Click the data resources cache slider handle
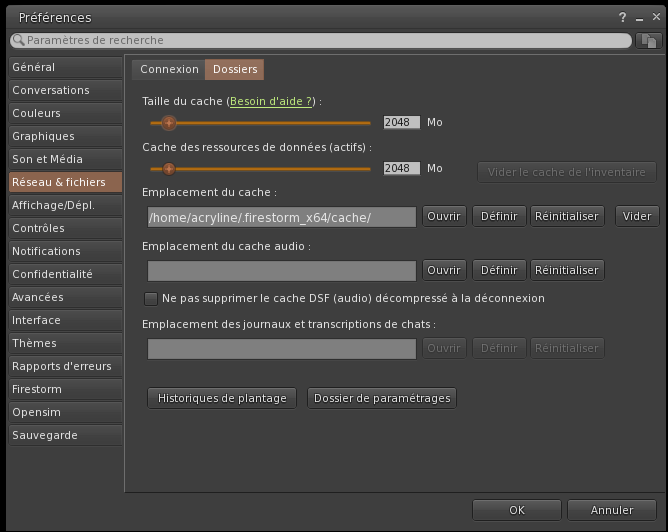 169,168
